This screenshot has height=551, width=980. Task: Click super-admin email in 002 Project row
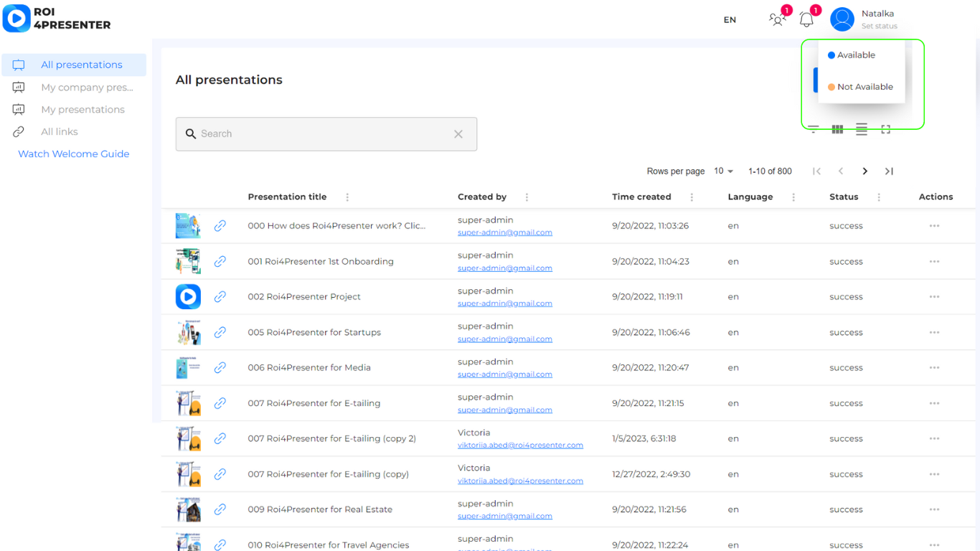[505, 303]
